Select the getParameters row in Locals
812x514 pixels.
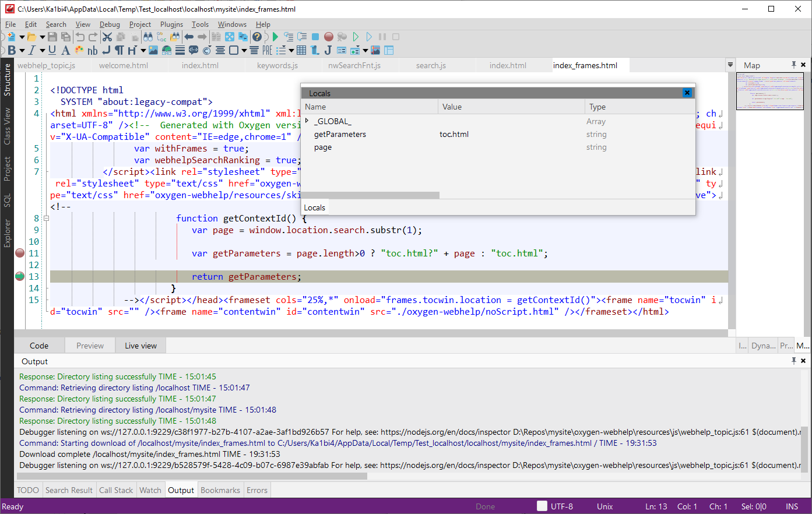click(498, 134)
